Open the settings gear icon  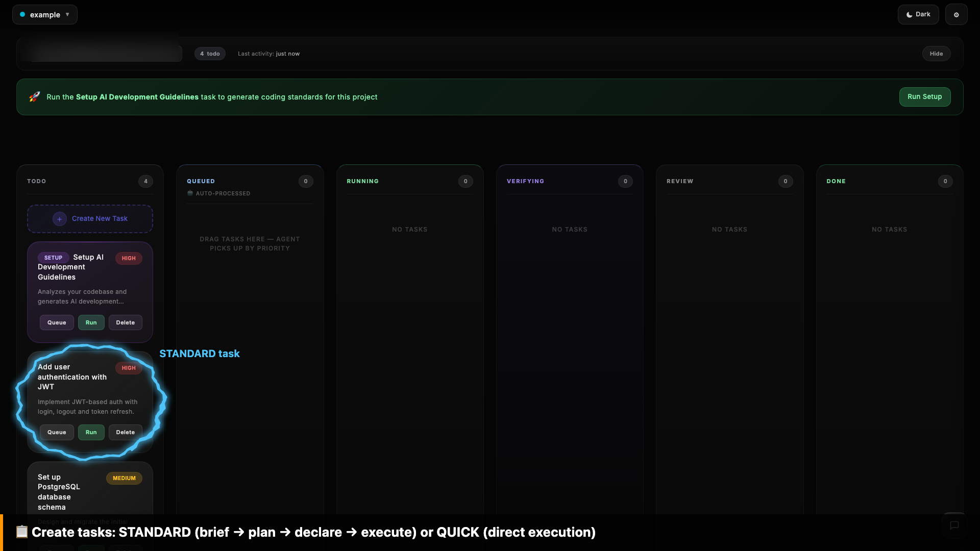(x=957, y=14)
